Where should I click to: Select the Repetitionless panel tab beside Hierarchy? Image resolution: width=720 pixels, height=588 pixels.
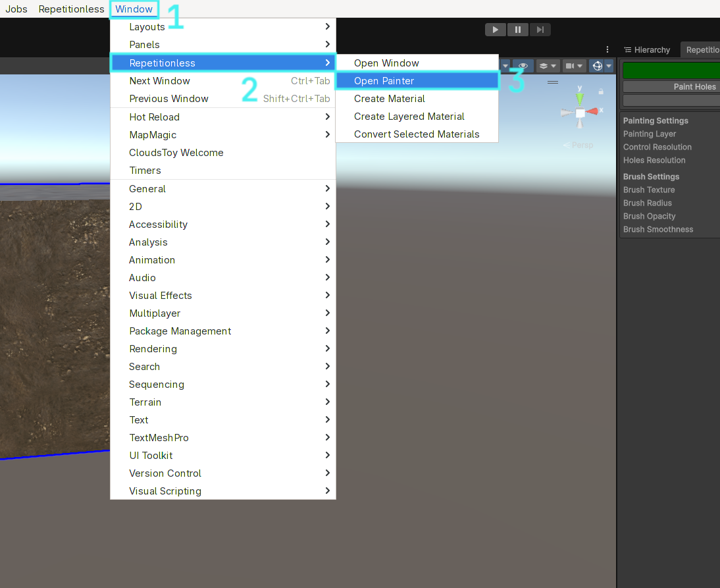click(x=700, y=49)
